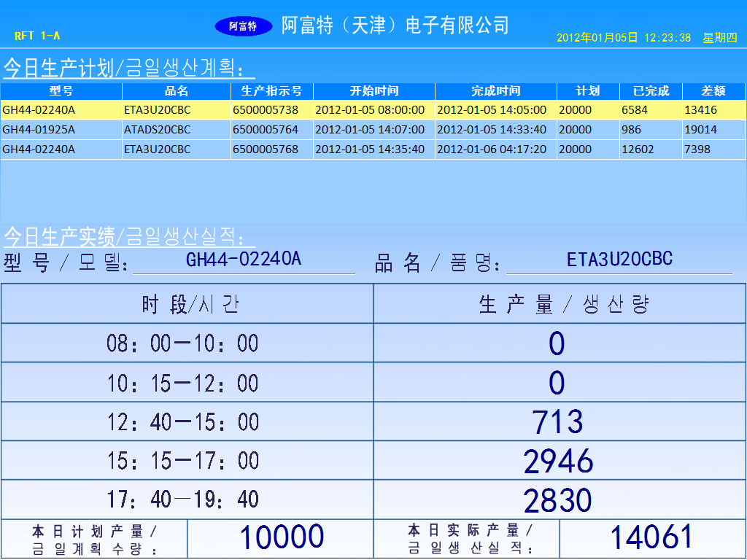Viewport: 747px width, 560px height.
Task: Click the daily plan total 10000
Action: [281, 537]
